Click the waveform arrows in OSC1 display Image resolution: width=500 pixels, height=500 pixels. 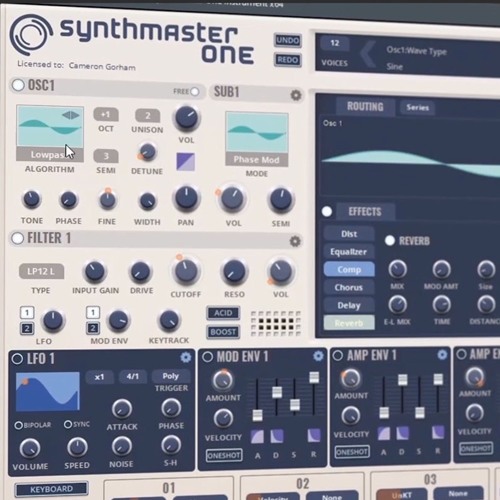click(71, 115)
